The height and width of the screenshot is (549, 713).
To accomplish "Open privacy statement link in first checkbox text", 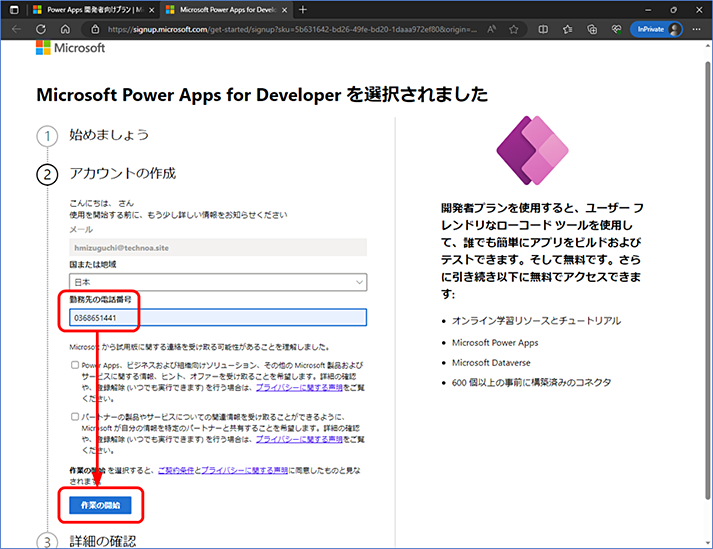I will point(299,388).
